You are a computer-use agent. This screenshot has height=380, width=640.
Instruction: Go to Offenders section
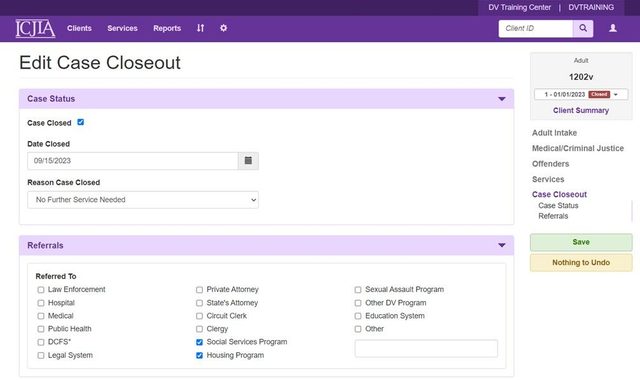coord(550,164)
